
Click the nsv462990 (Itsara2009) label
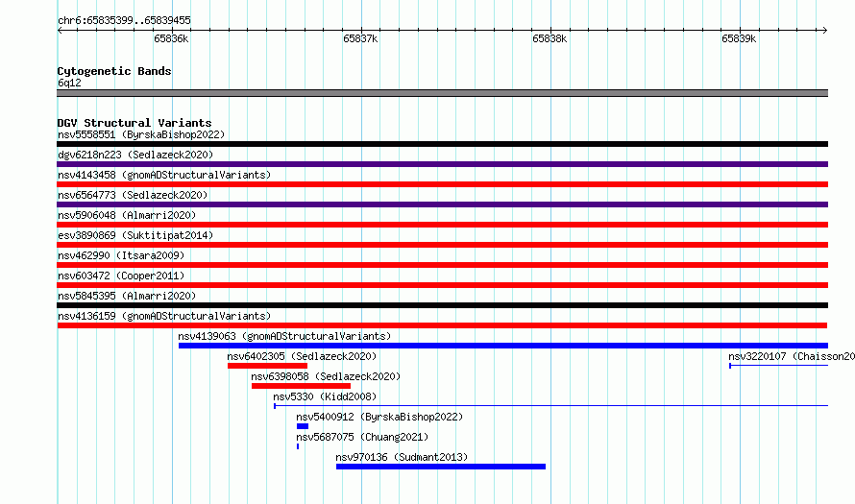click(x=121, y=255)
